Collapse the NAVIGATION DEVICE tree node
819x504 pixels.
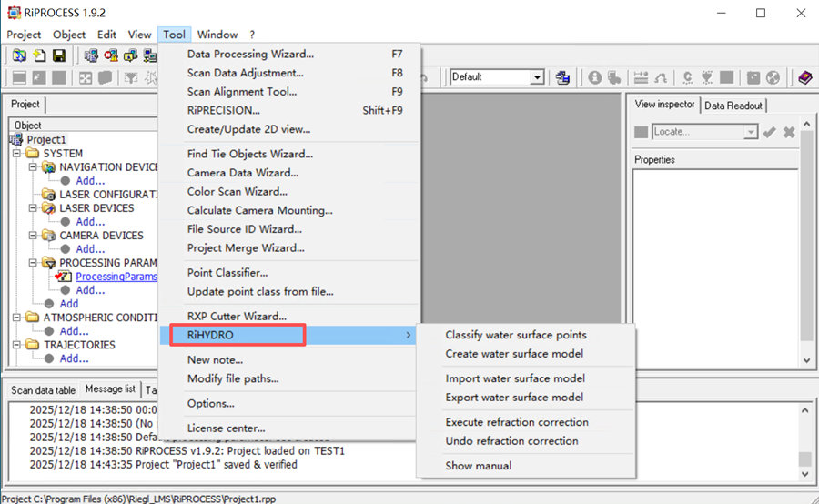point(33,167)
